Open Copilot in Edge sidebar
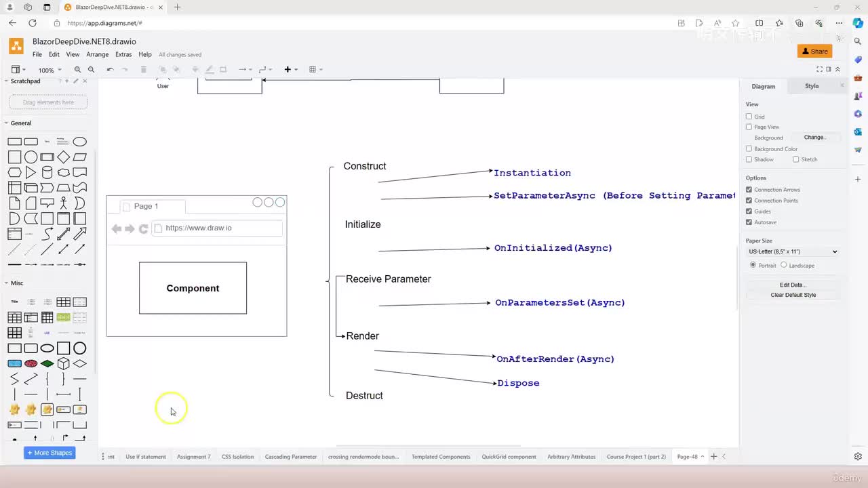The image size is (868, 488). point(858,23)
